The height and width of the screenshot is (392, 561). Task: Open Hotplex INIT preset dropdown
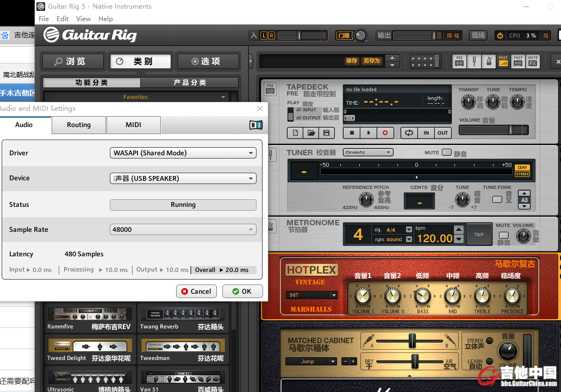pos(311,295)
